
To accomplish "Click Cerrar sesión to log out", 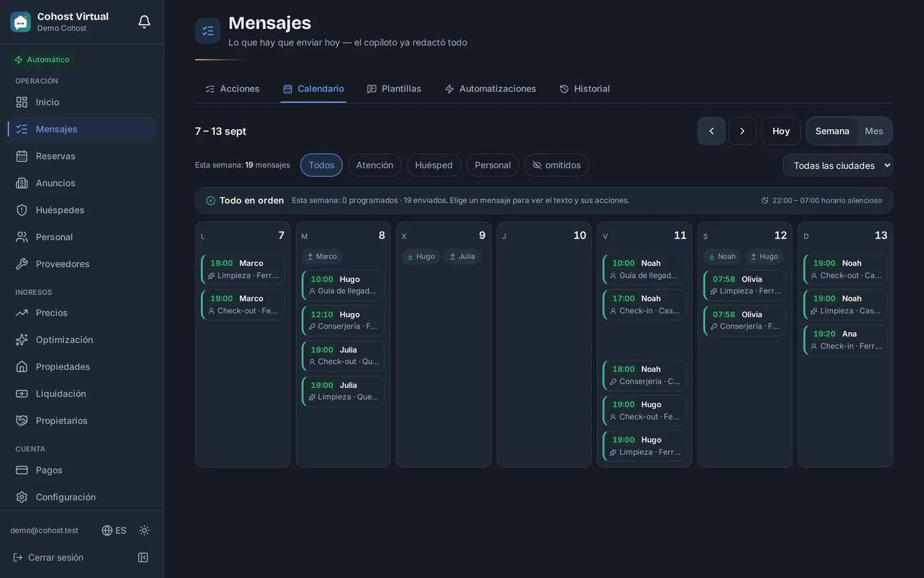I will pos(48,557).
